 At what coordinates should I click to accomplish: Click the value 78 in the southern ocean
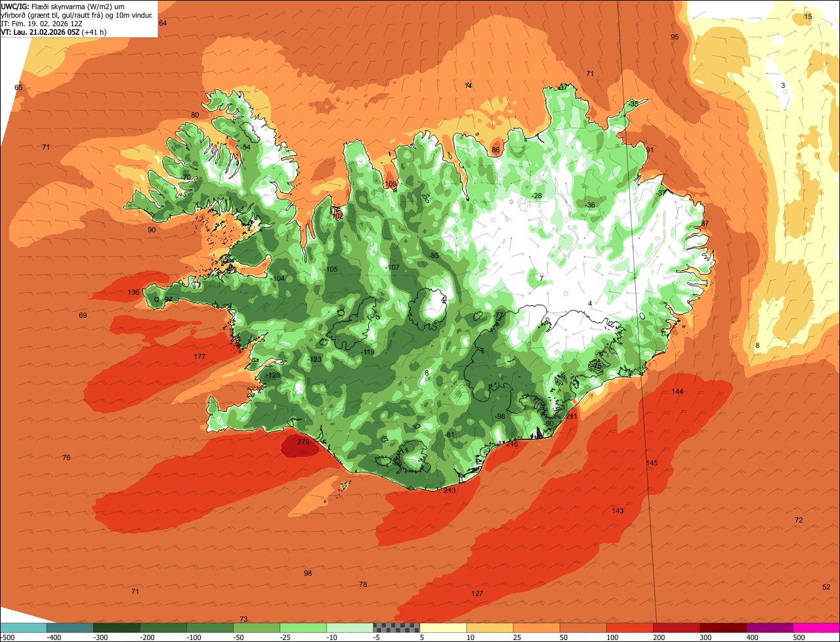click(x=363, y=584)
